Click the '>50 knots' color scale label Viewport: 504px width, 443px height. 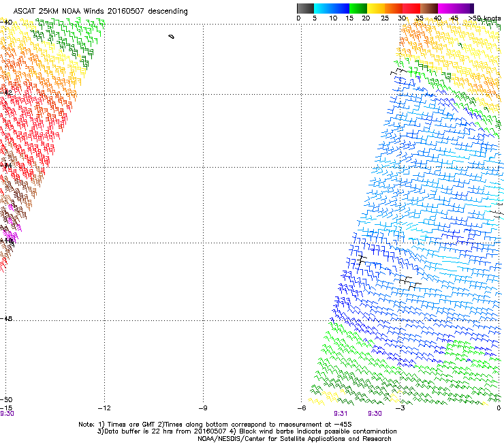pos(484,18)
